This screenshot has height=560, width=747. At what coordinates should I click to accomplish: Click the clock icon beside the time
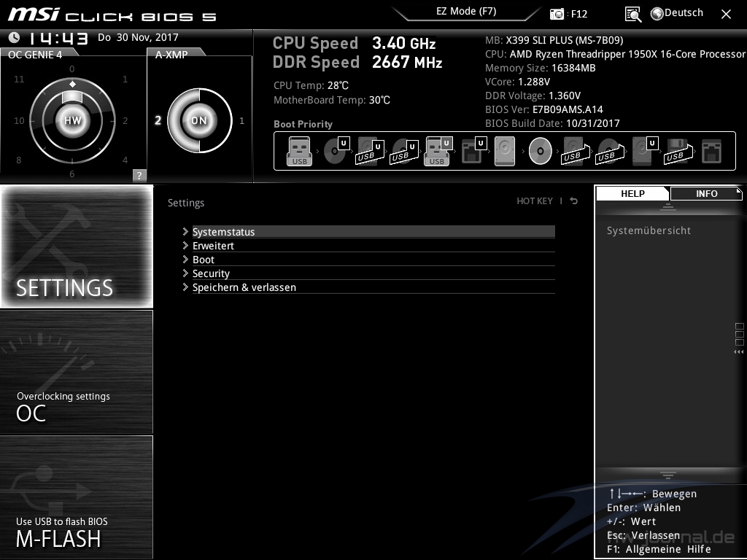coord(15,37)
